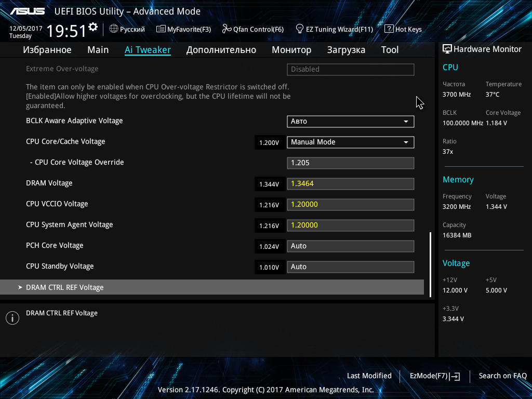
Task: Click the 100.0000 MHz BCLK value
Action: pyautogui.click(x=463, y=123)
